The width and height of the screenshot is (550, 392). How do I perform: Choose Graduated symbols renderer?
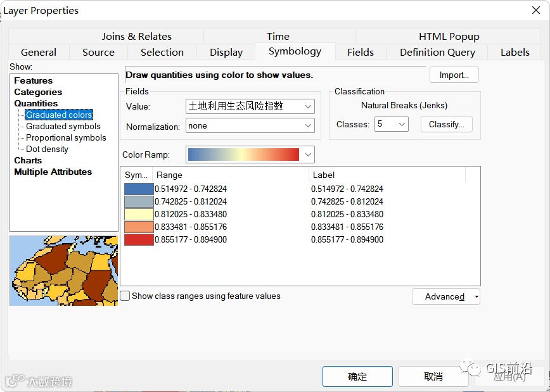[63, 126]
